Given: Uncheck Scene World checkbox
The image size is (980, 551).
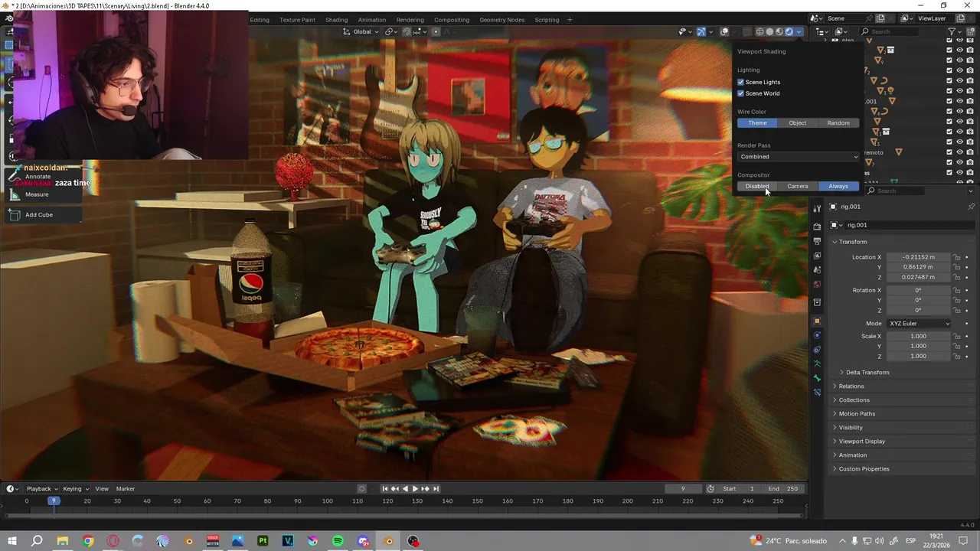Looking at the screenshot, I should [x=740, y=93].
